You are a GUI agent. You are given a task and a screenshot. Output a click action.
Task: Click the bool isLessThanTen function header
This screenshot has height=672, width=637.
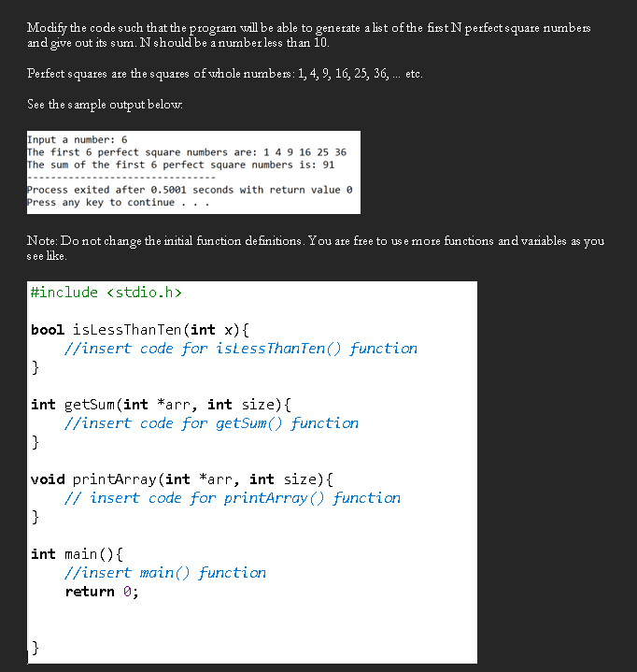pyautogui.click(x=140, y=330)
